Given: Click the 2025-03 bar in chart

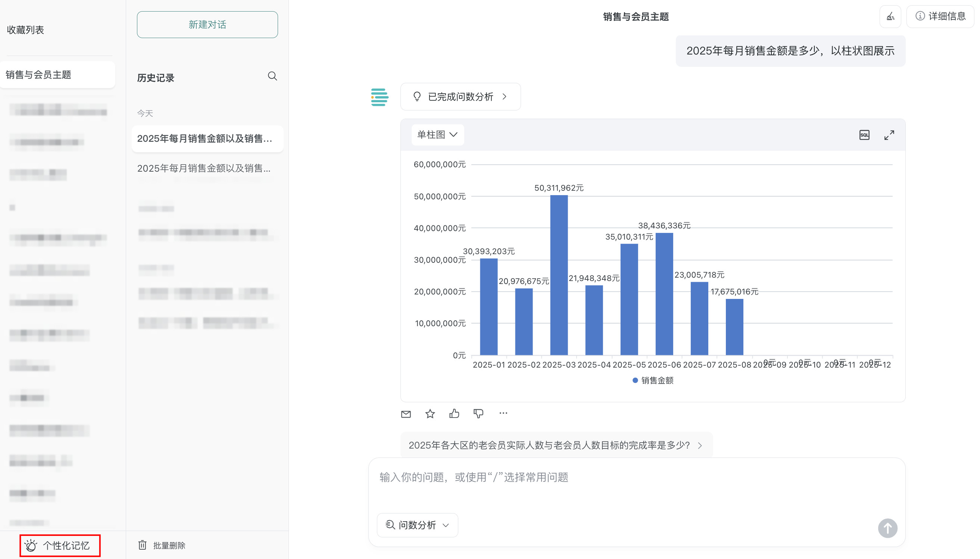Looking at the screenshot, I should click(x=559, y=275).
